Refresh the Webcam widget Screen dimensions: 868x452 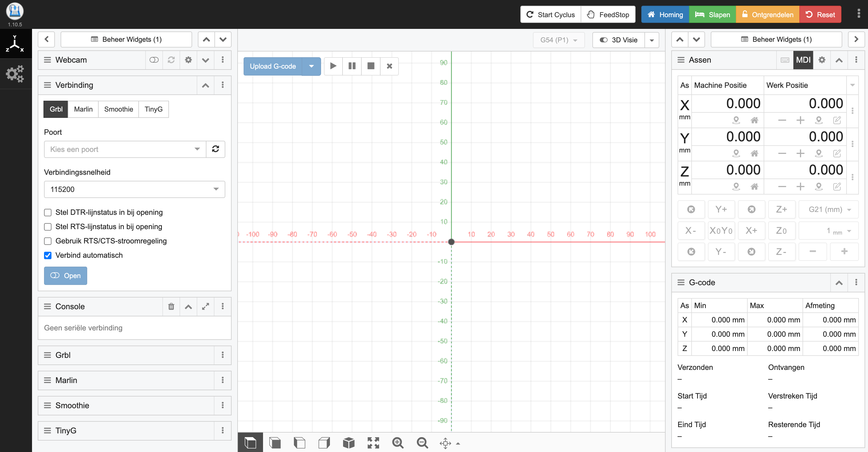click(x=171, y=60)
